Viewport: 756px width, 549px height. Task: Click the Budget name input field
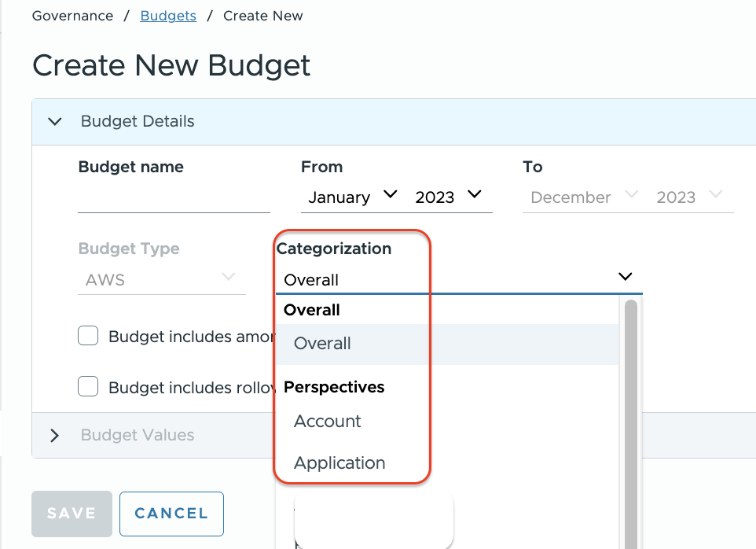coord(174,198)
